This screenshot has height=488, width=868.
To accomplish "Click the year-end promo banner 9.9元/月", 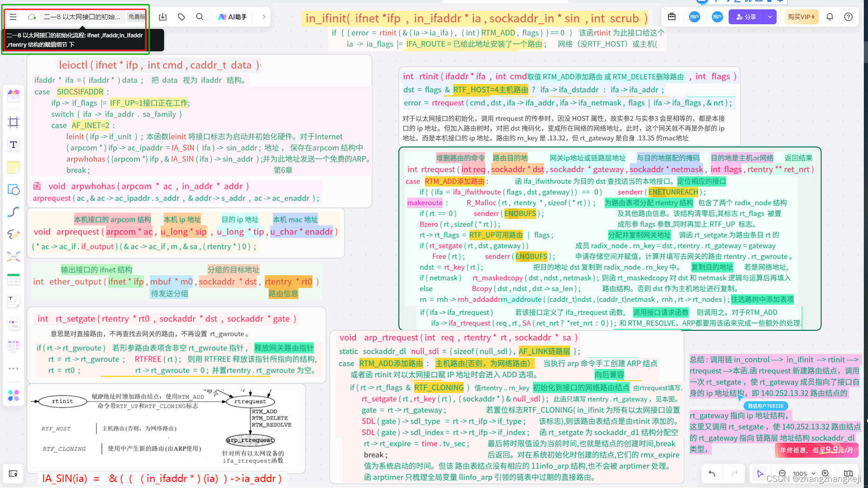I will [x=816, y=450].
